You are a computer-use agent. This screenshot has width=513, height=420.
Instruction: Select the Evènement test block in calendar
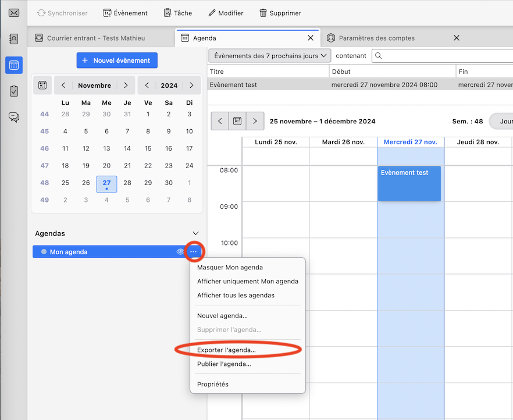pos(409,183)
